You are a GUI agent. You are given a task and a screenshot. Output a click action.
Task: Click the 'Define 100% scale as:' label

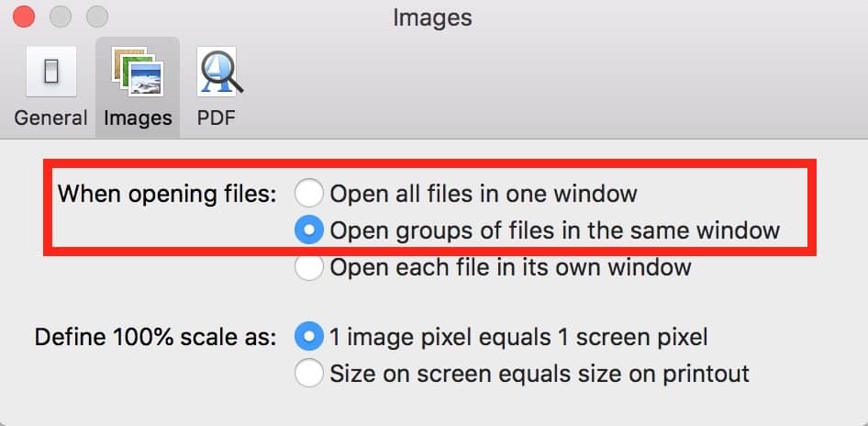pyautogui.click(x=155, y=337)
